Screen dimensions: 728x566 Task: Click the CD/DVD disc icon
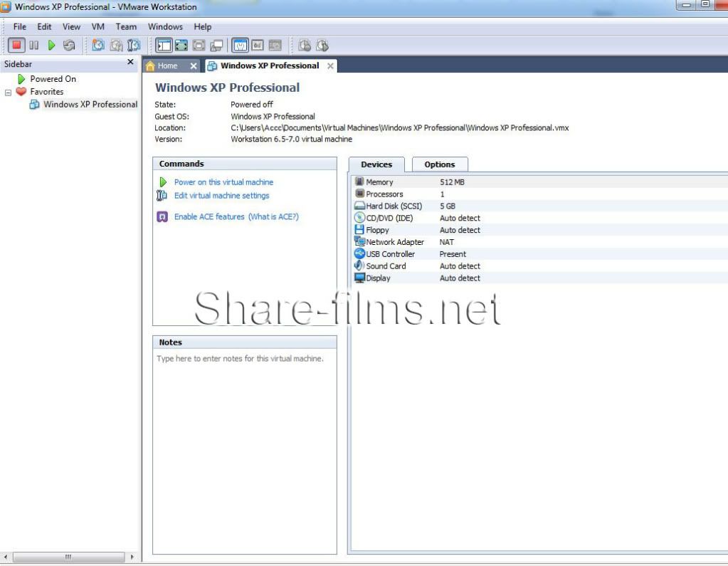point(359,218)
